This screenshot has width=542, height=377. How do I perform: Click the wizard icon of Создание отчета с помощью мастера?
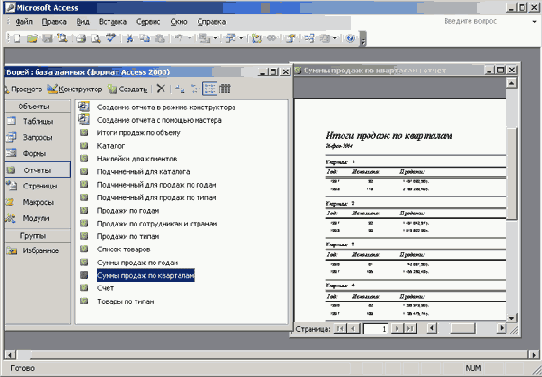tap(84, 120)
